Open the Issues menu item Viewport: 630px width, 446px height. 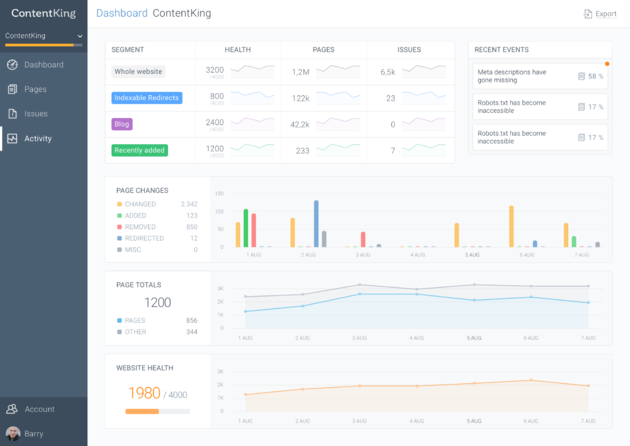point(43,114)
